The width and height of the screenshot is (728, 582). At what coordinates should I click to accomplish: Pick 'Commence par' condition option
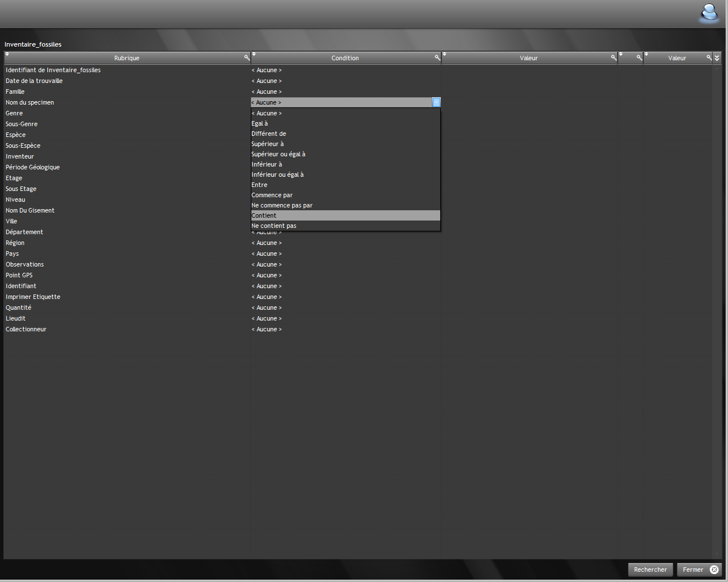[x=272, y=195]
